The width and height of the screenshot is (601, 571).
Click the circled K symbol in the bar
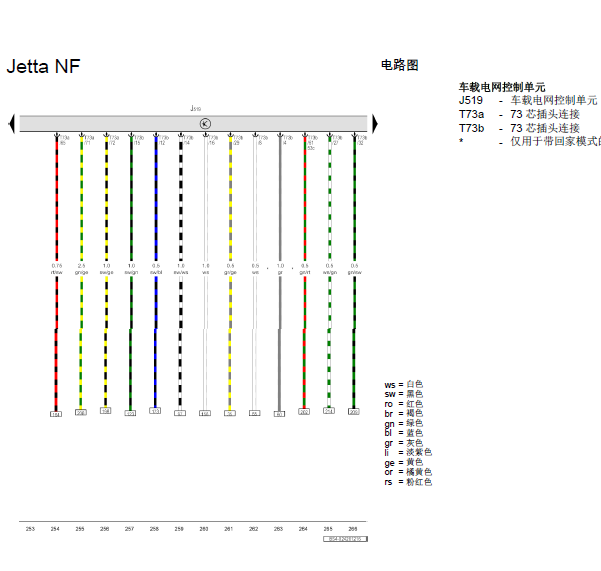[x=205, y=124]
